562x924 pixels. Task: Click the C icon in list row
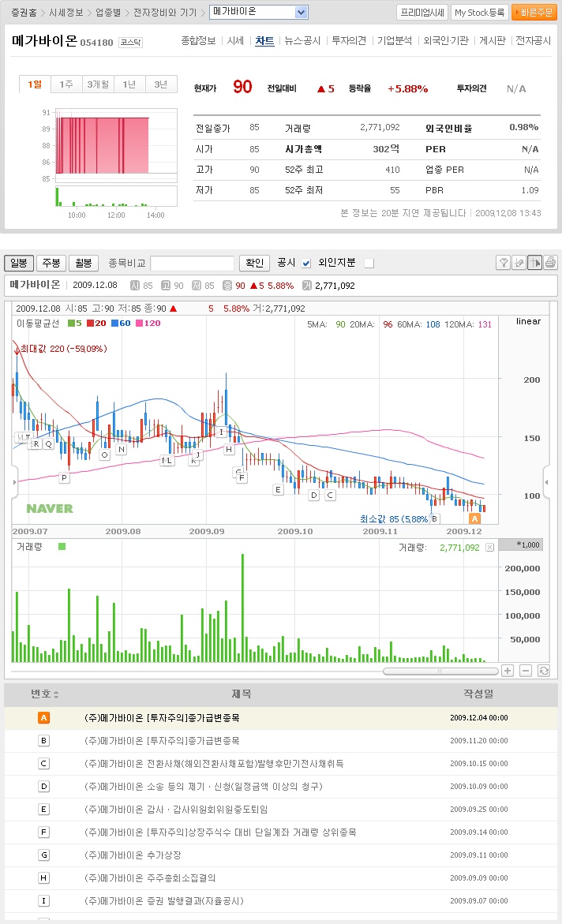pos(43,764)
